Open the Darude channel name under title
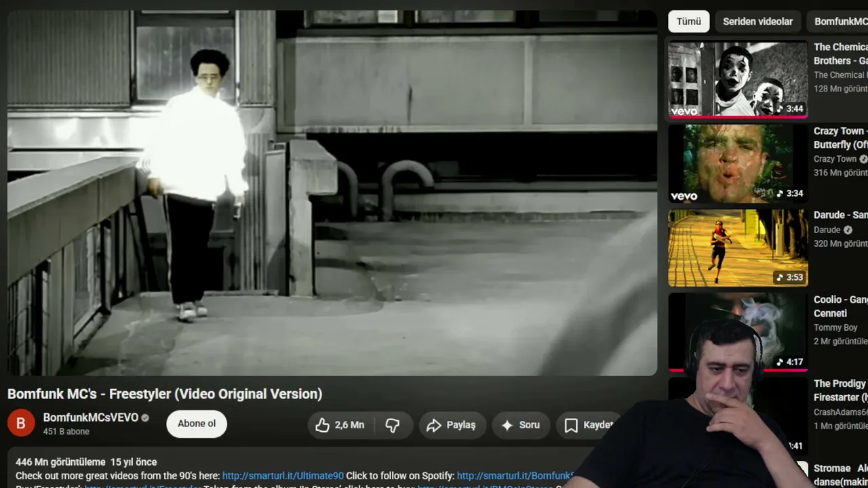Screen dimensions: 868x488 coord(827,230)
